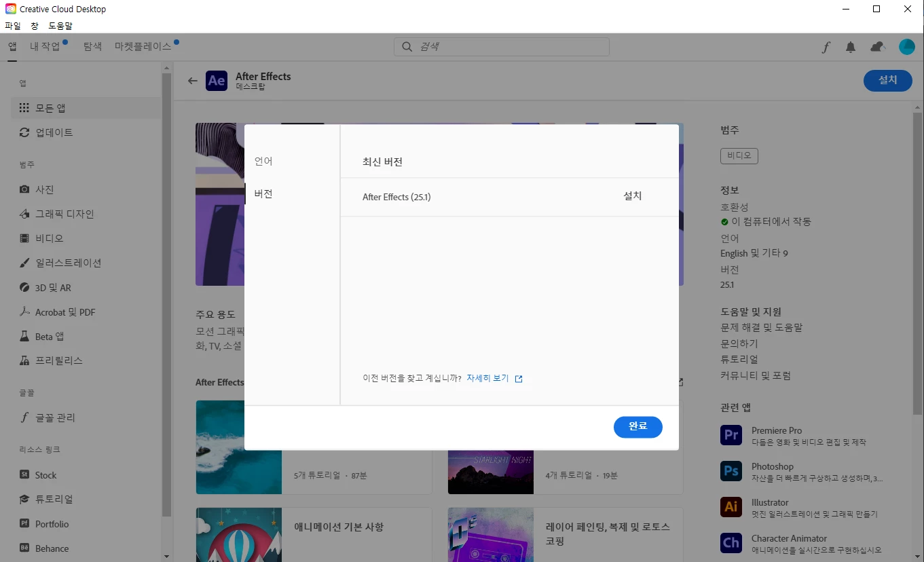The height and width of the screenshot is (562, 924).
Task: Open the 문의하기 link
Action: [739, 343]
